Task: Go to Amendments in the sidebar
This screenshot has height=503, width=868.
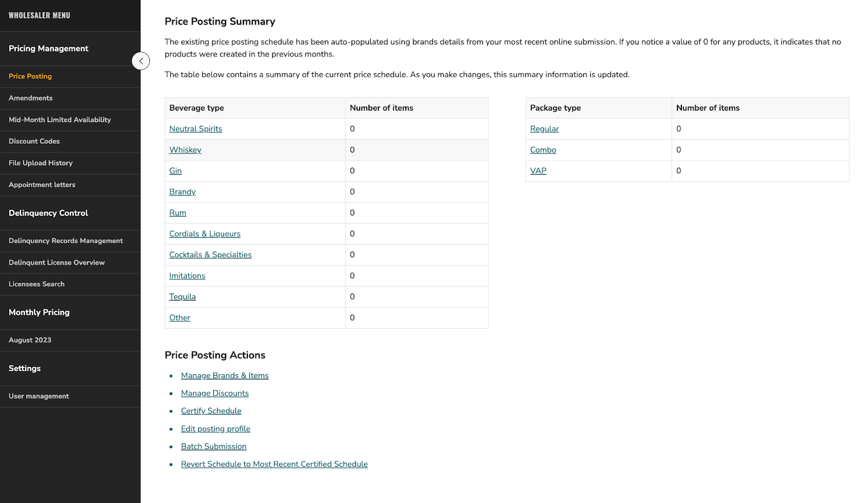Action: [x=31, y=98]
